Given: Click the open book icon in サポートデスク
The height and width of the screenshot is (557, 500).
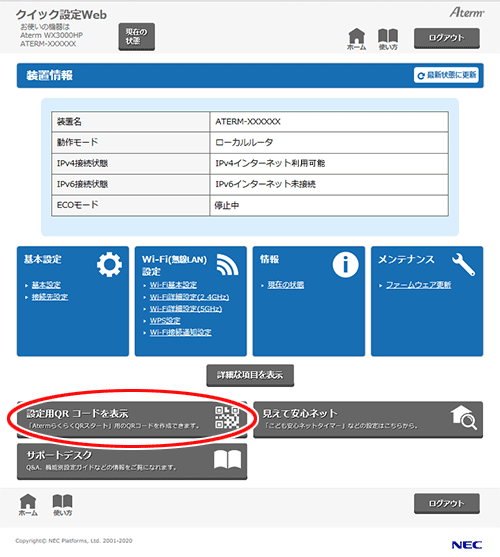Looking at the screenshot, I should click(x=228, y=459).
